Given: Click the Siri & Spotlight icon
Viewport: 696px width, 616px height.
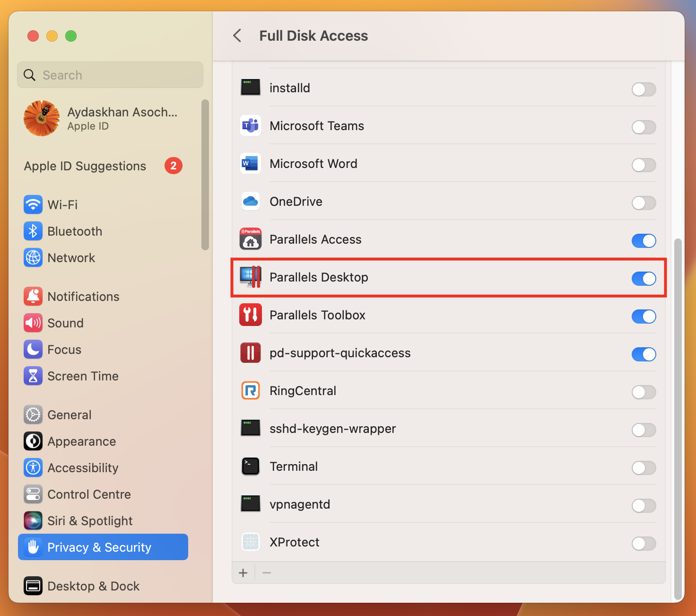Looking at the screenshot, I should point(33,520).
